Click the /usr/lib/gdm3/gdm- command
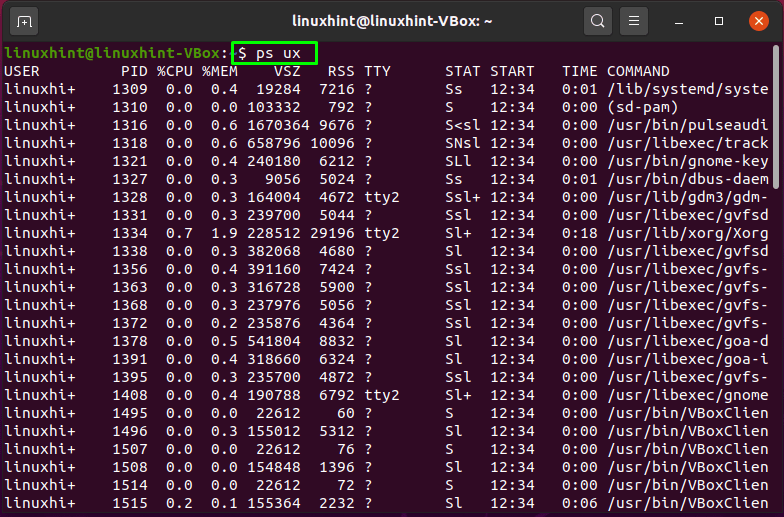The width and height of the screenshot is (784, 517). click(x=688, y=198)
